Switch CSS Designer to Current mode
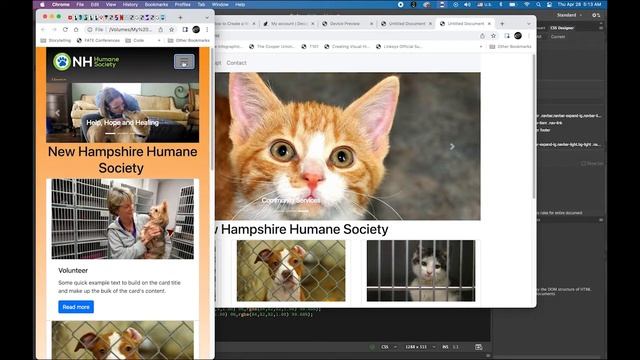This screenshot has width=640, height=360. (558, 36)
